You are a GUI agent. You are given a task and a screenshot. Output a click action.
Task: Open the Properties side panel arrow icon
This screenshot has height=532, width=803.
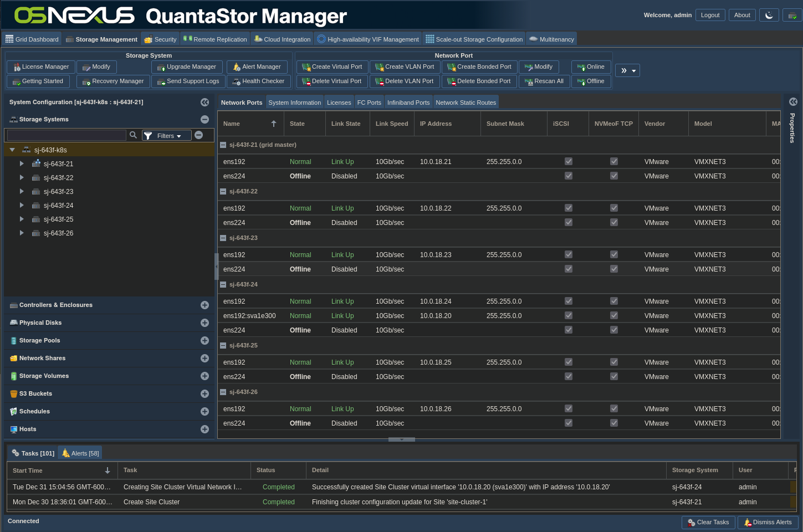point(793,102)
